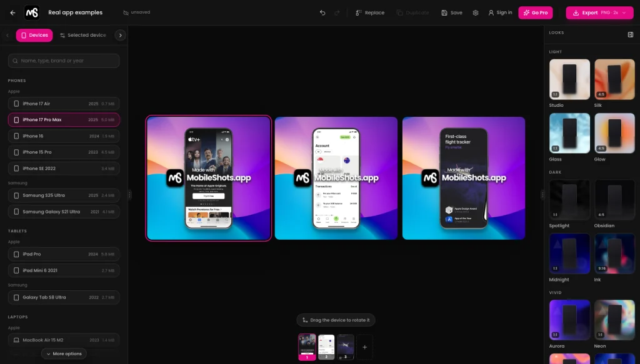The height and width of the screenshot is (364, 640).
Task: Expand More options in device list
Action: [x=64, y=354]
